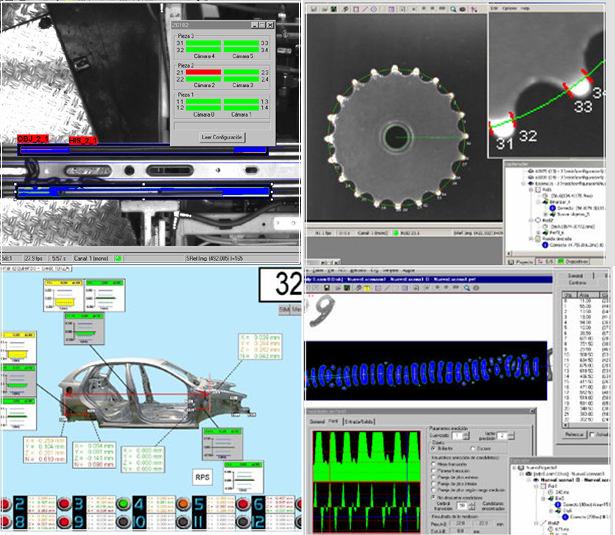
Task: Select measurement point 4 number tile
Action: point(140,504)
